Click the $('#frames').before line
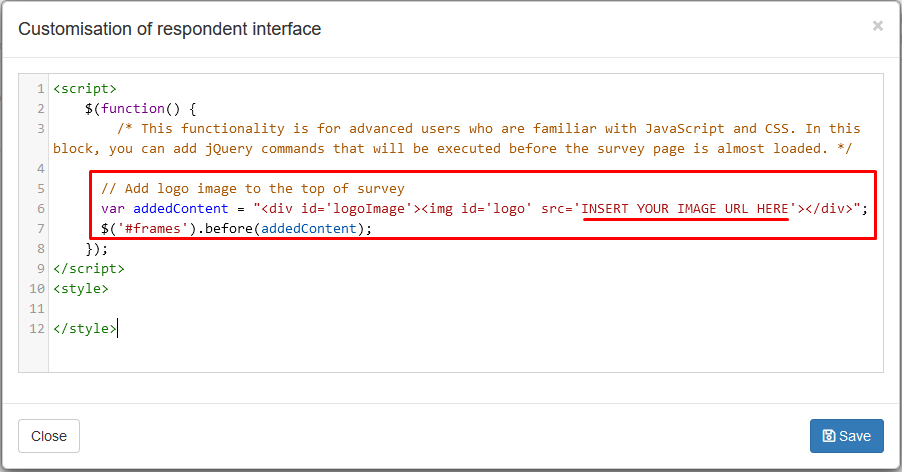Viewport: 902px width, 472px height. [236, 228]
